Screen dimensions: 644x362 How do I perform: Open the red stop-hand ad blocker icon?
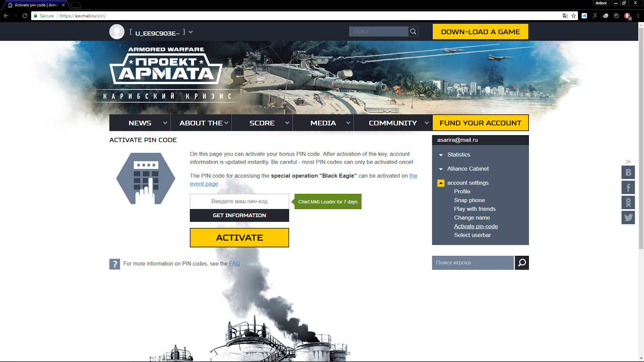pyautogui.click(x=627, y=16)
